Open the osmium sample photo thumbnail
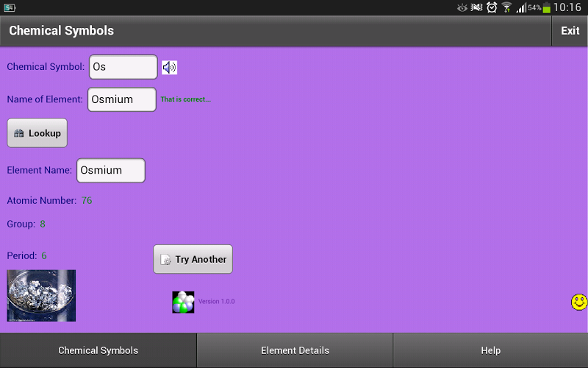Image resolution: width=588 pixels, height=368 pixels. (x=41, y=296)
